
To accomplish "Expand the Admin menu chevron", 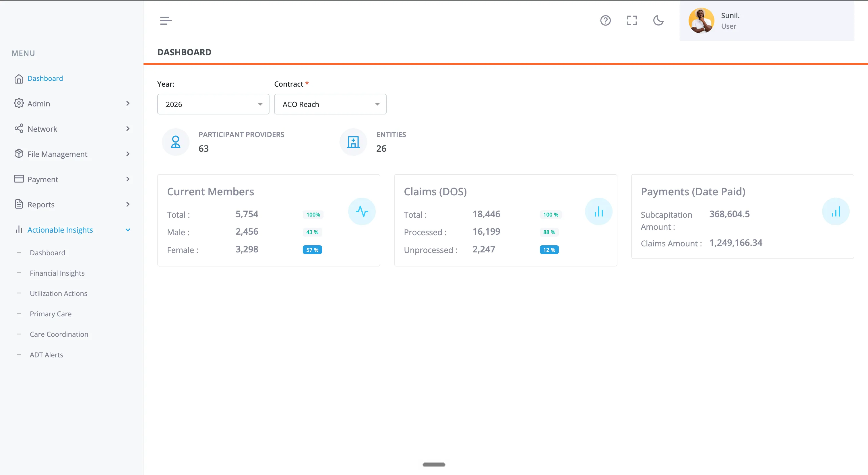I will [128, 103].
